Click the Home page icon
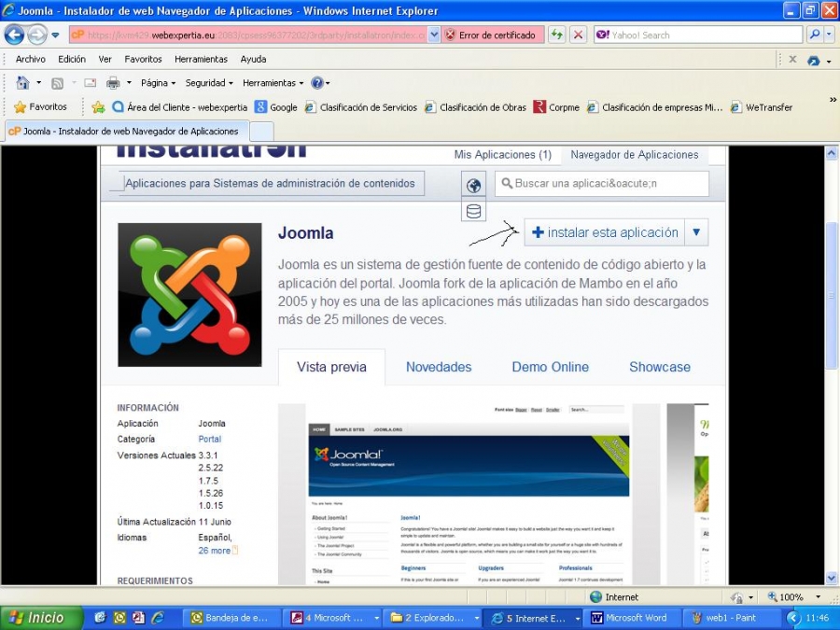The width and height of the screenshot is (840, 630). click(x=22, y=83)
